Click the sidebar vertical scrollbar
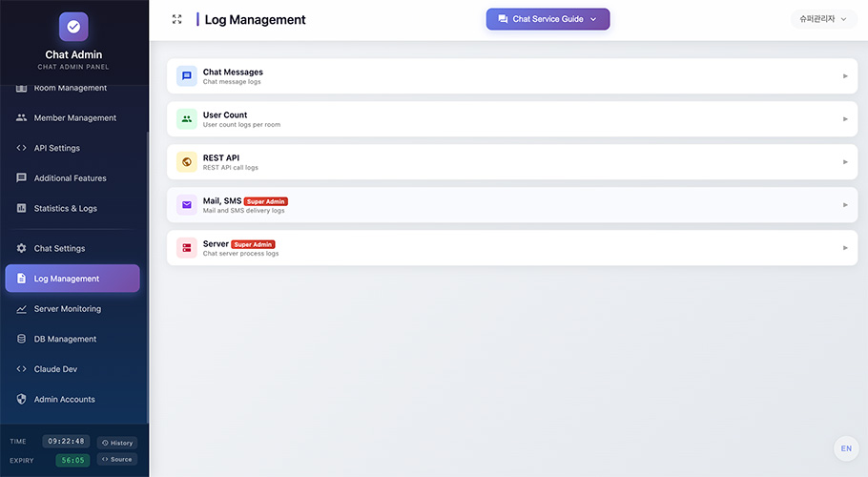Image resolution: width=868 pixels, height=477 pixels. [147, 277]
